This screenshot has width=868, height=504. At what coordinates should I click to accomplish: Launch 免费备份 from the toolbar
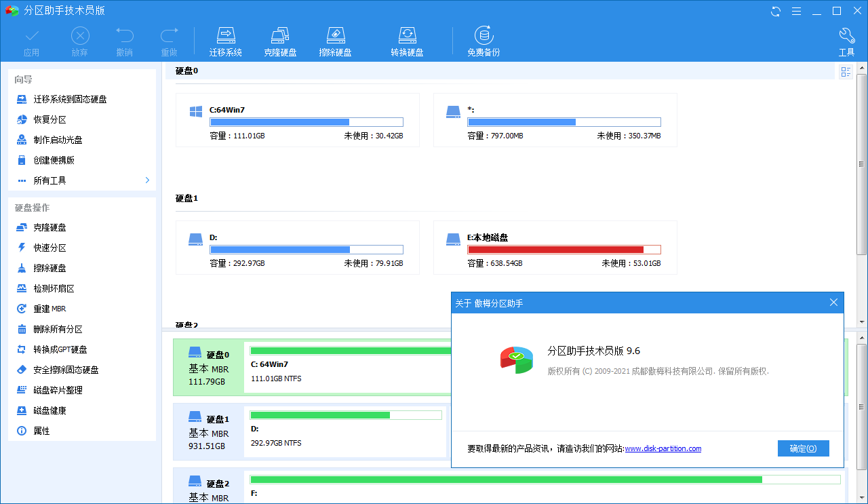[485, 39]
